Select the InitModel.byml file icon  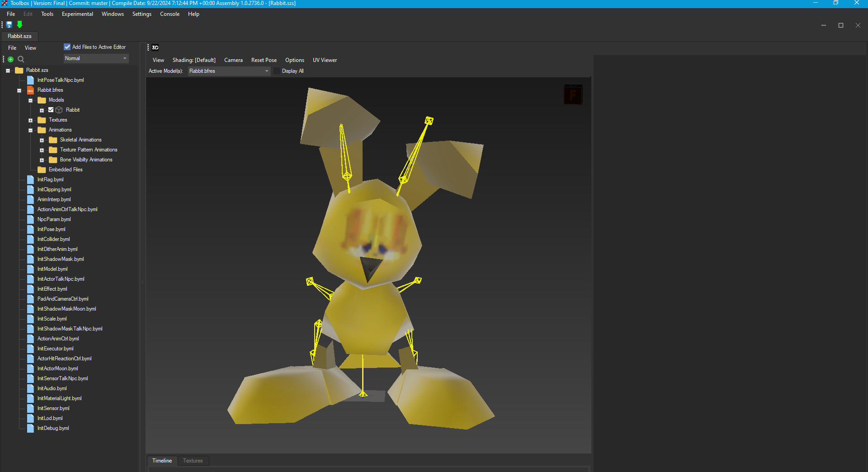31,269
